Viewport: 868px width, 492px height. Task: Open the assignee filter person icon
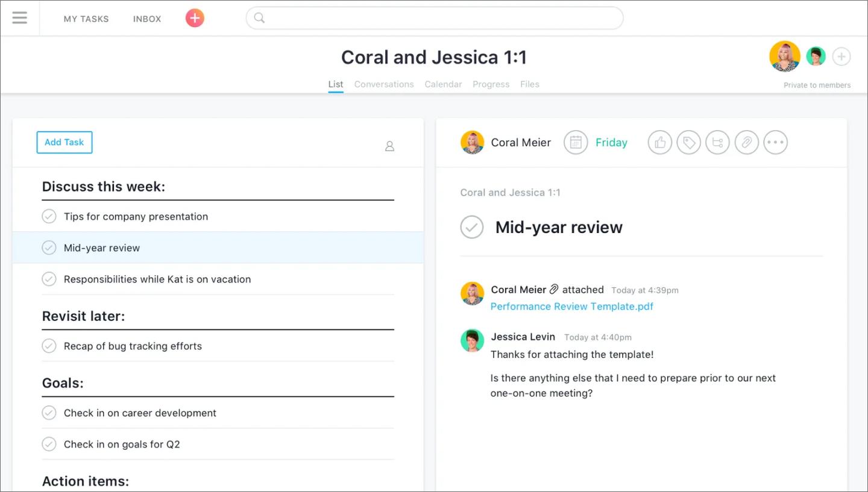pyautogui.click(x=389, y=146)
